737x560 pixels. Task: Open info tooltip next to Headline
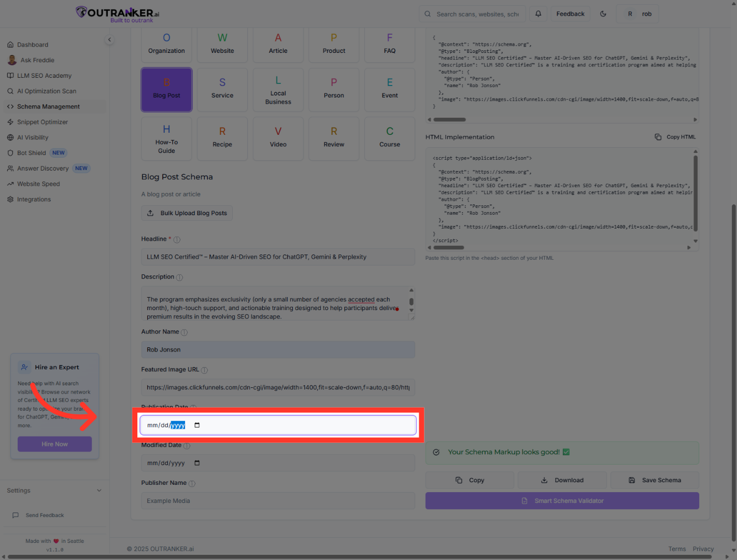click(x=177, y=240)
